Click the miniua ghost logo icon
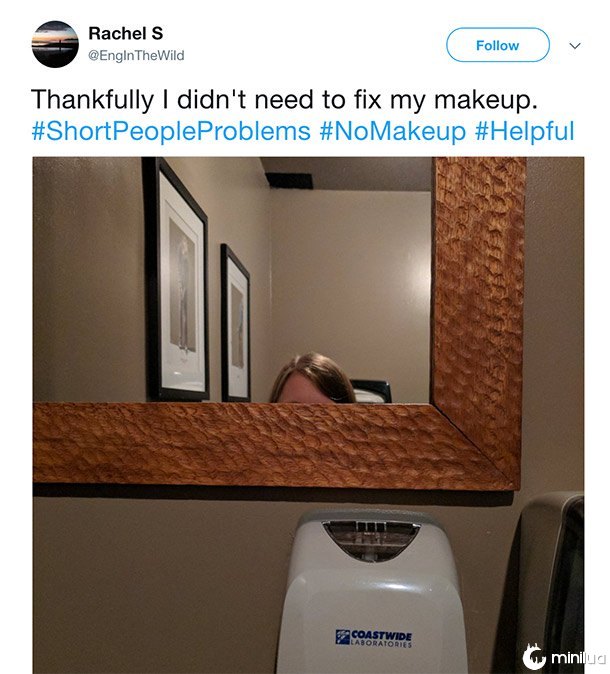The width and height of the screenshot is (610, 674). pos(534,656)
